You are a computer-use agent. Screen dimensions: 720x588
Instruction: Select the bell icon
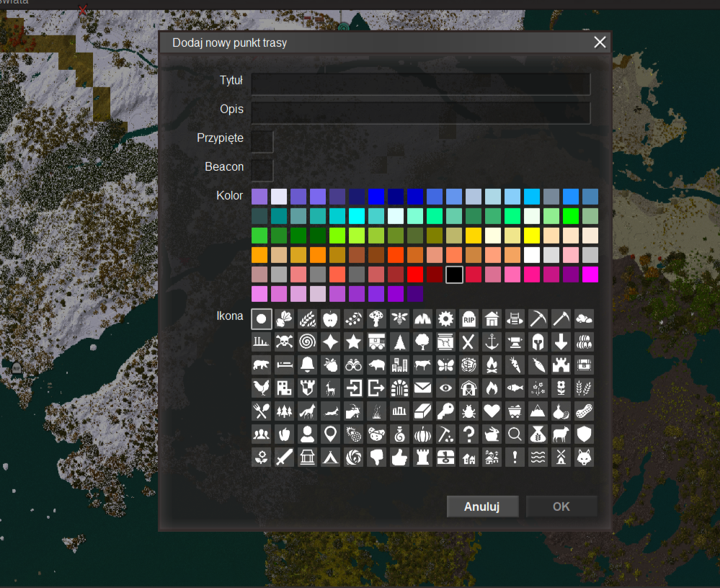tap(307, 364)
